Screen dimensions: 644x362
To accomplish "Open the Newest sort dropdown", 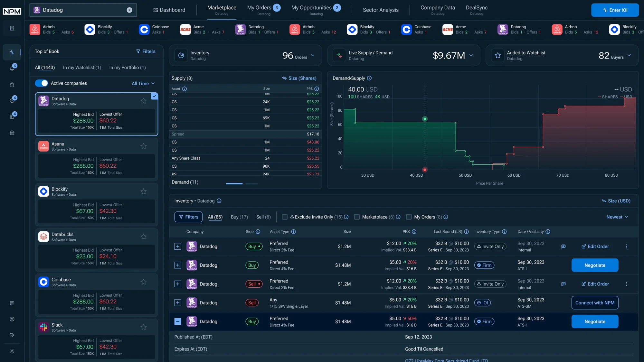I will point(617,217).
